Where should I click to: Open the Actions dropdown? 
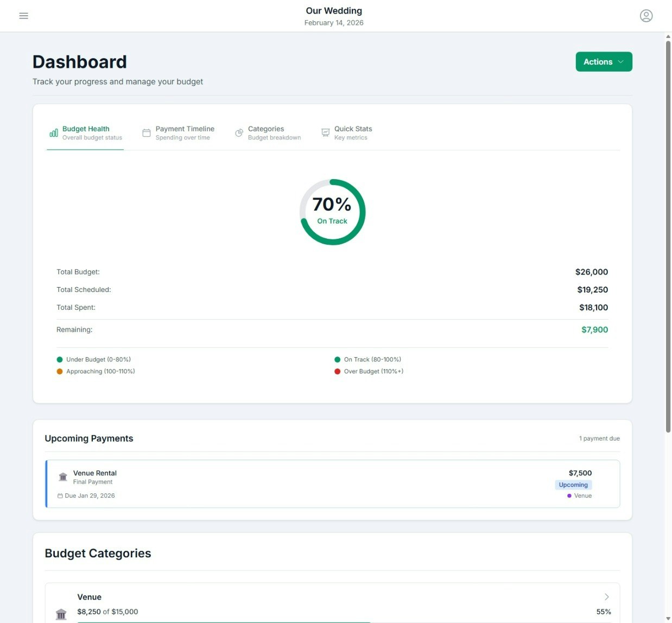pyautogui.click(x=603, y=62)
